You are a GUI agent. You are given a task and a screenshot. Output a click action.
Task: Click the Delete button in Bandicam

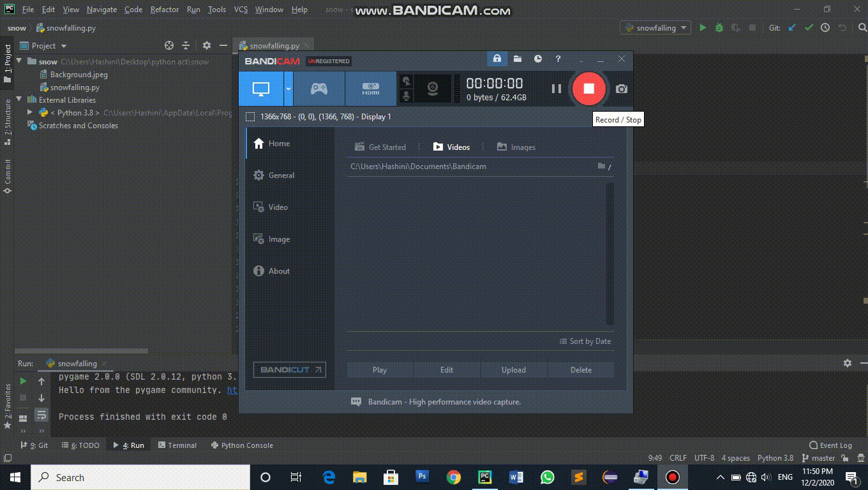pos(581,370)
